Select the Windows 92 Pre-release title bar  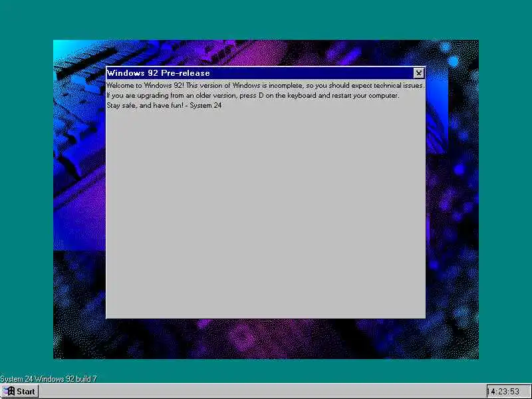pyautogui.click(x=265, y=73)
